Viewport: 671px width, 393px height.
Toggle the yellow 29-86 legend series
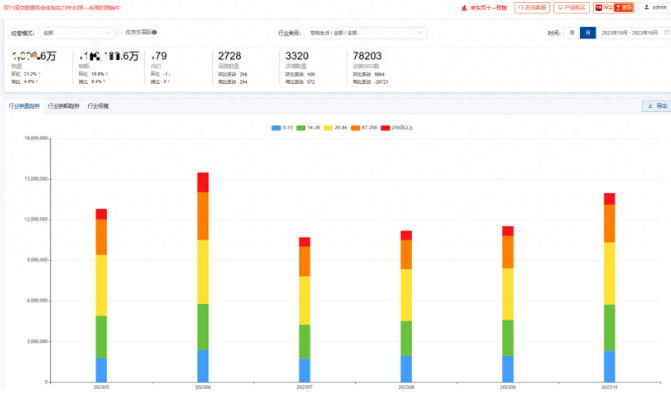(336, 128)
